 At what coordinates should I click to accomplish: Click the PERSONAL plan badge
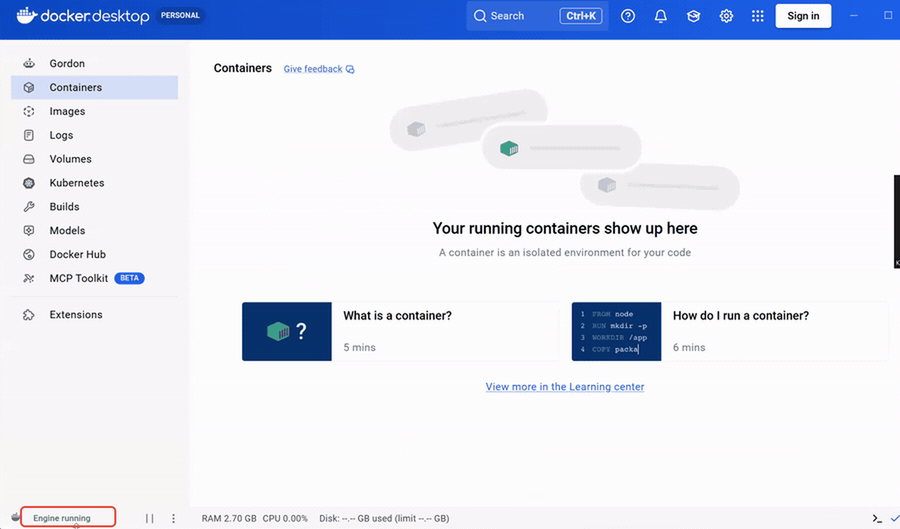point(180,15)
